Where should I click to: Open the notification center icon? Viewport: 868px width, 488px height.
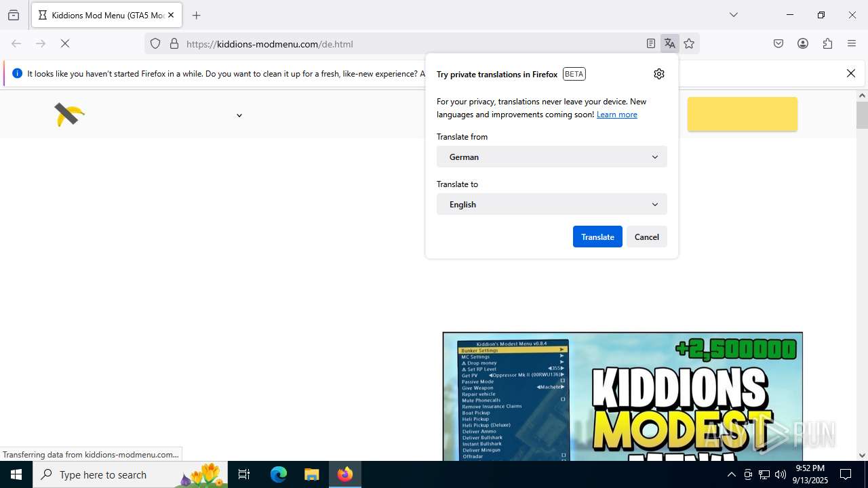tap(846, 474)
